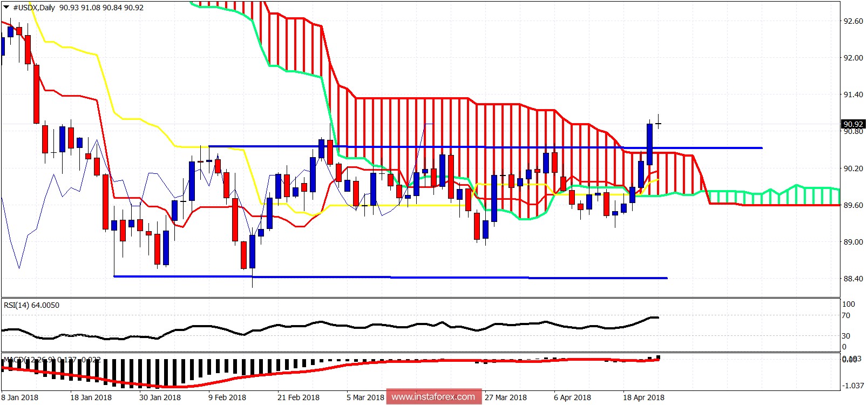This screenshot has width=868, height=405.
Task: Expand the triangle next to #USDX,Daily
Action: pos(6,8)
